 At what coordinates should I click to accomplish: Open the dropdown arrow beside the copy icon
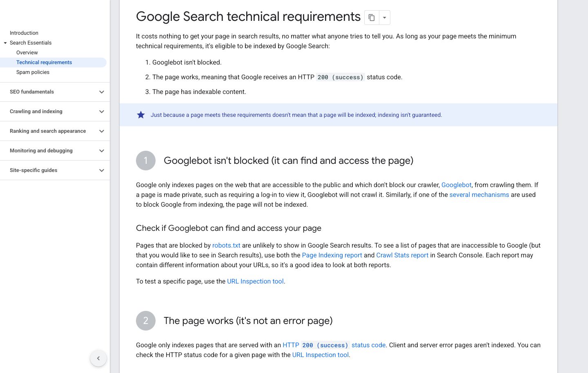[x=385, y=18]
